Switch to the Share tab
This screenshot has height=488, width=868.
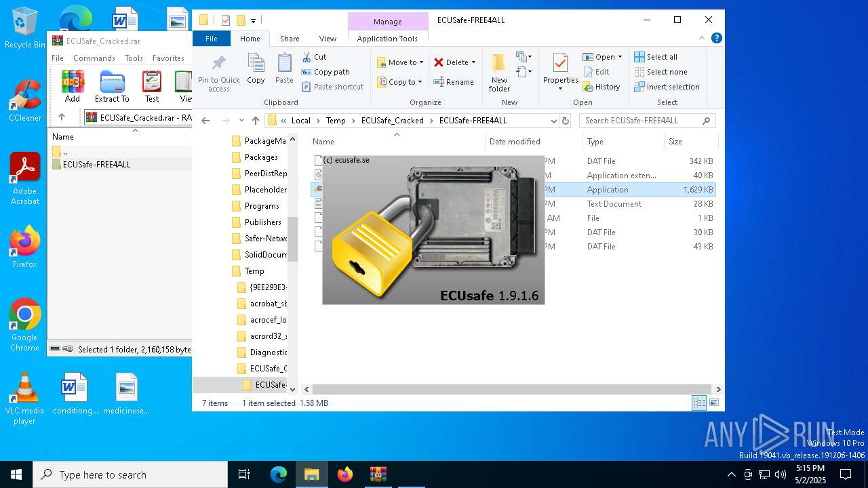(290, 39)
